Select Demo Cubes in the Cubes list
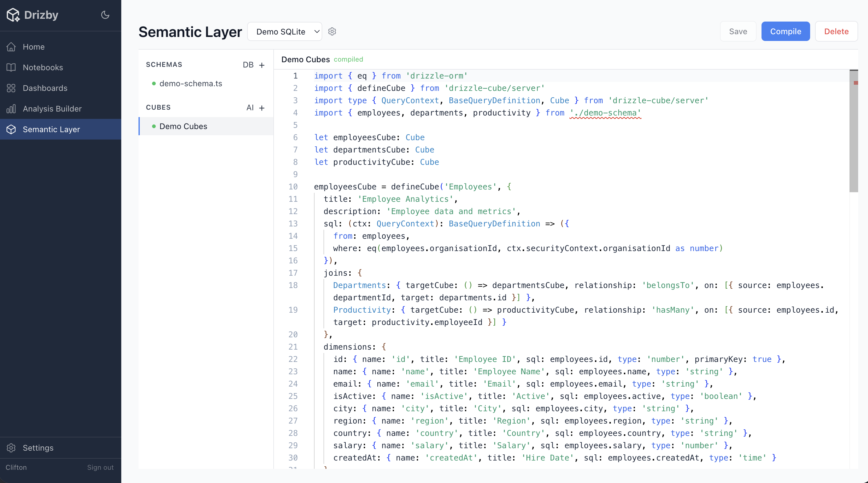This screenshot has width=868, height=483. coord(183,126)
